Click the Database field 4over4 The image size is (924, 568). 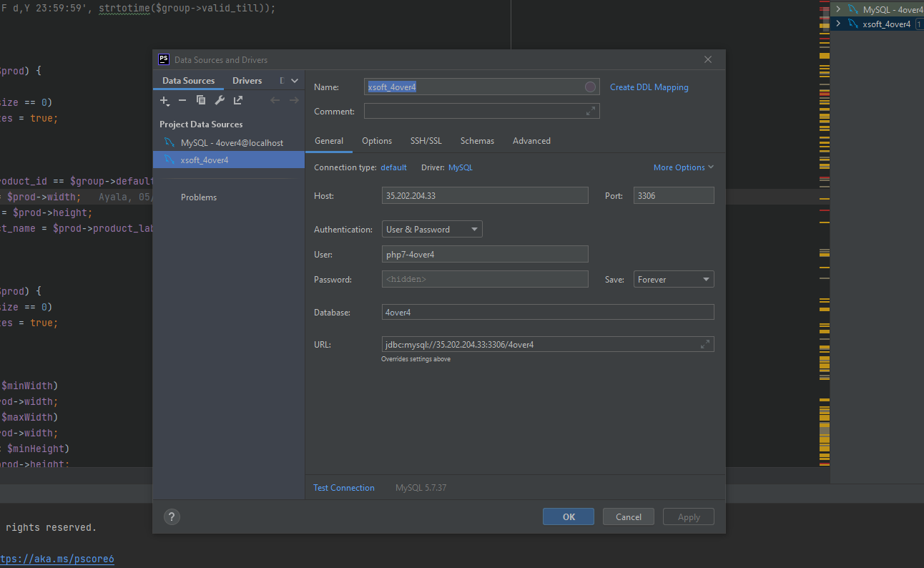548,312
